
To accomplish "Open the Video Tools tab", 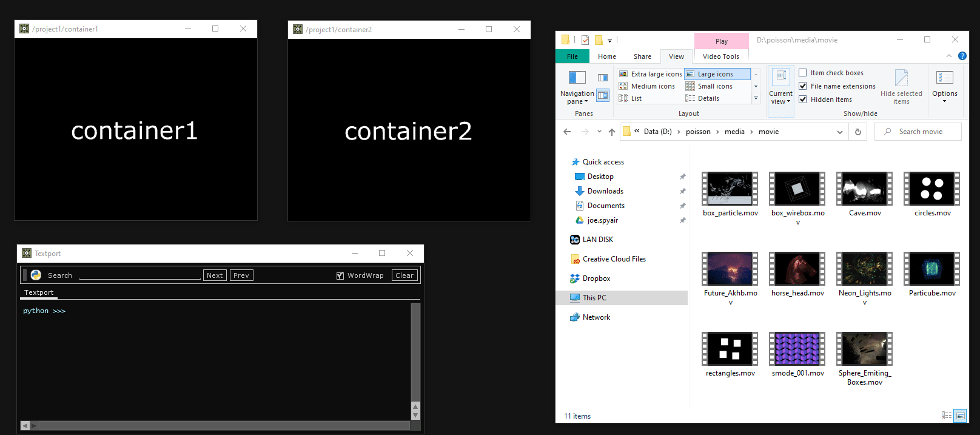I will [720, 56].
